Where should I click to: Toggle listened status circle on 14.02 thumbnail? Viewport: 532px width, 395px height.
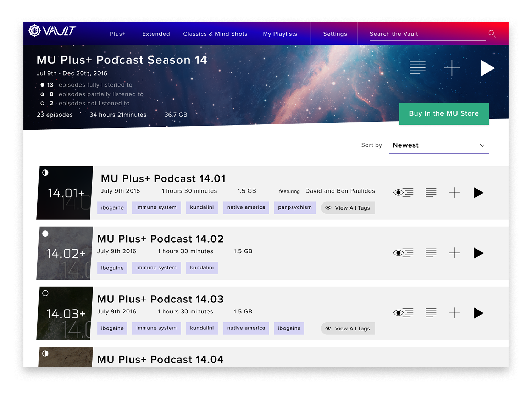pyautogui.click(x=45, y=234)
